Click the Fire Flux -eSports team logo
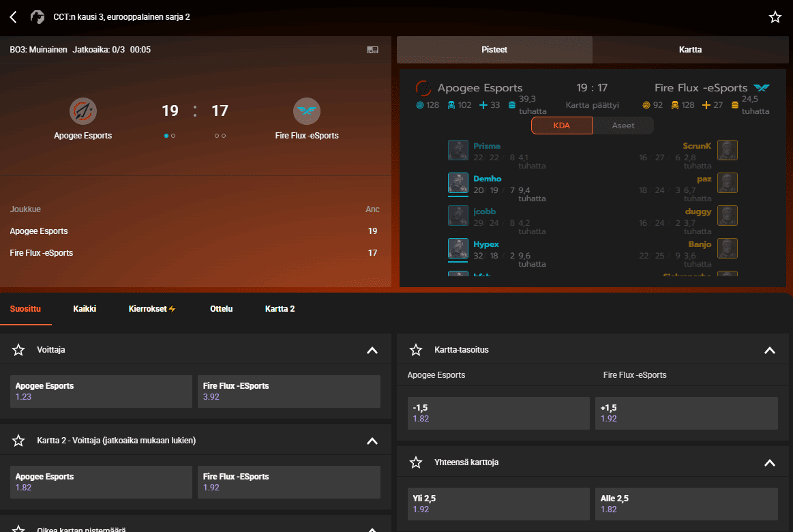This screenshot has height=532, width=793. (x=306, y=110)
